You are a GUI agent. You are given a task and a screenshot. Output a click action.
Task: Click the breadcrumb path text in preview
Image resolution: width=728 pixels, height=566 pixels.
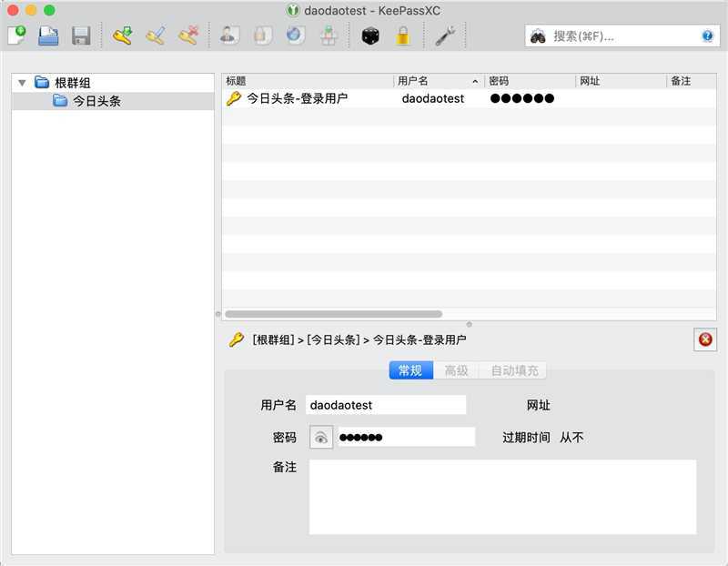(359, 340)
